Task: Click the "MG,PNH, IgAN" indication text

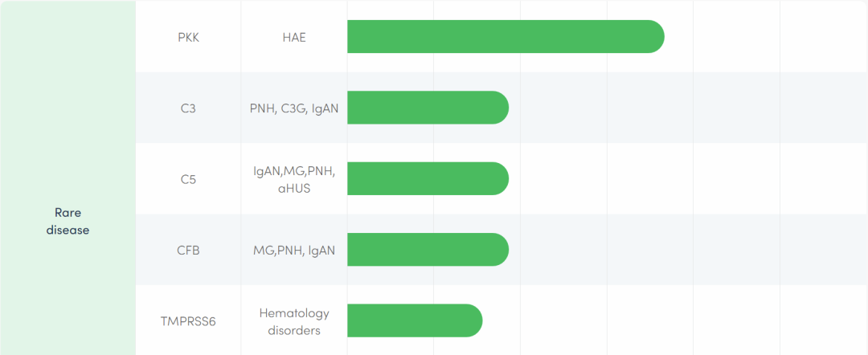Action: 294,250
